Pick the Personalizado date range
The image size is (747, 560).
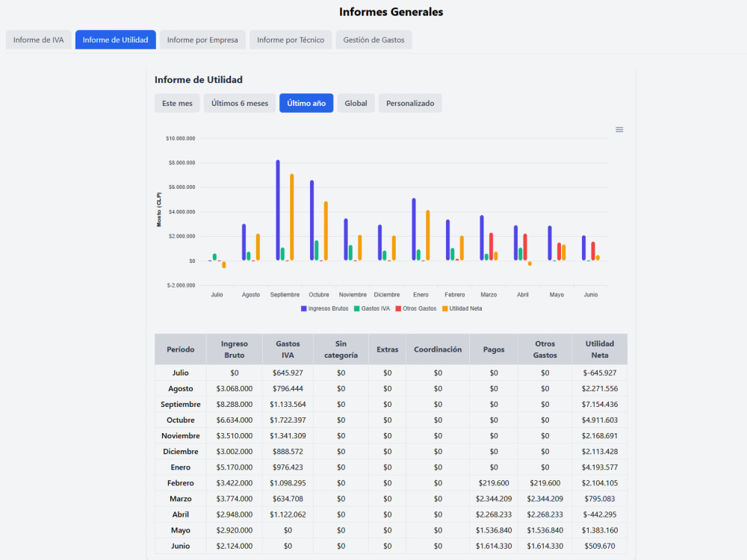410,103
